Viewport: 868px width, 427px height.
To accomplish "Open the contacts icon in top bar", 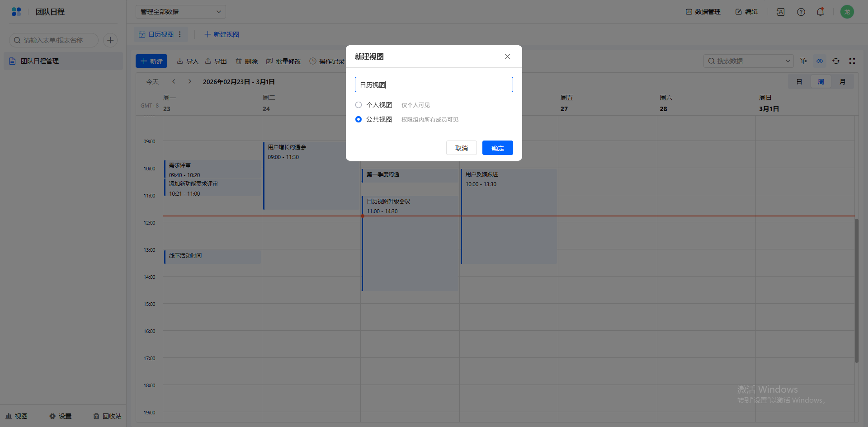I will [x=781, y=12].
